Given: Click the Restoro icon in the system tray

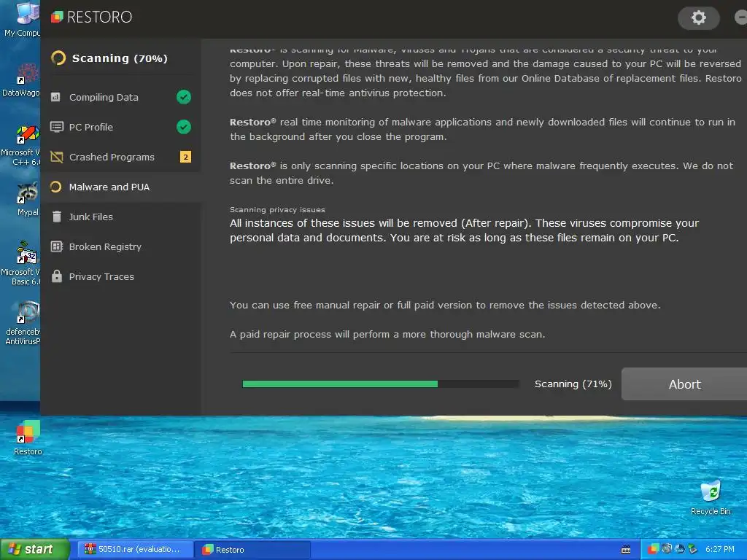Looking at the screenshot, I should point(653,549).
